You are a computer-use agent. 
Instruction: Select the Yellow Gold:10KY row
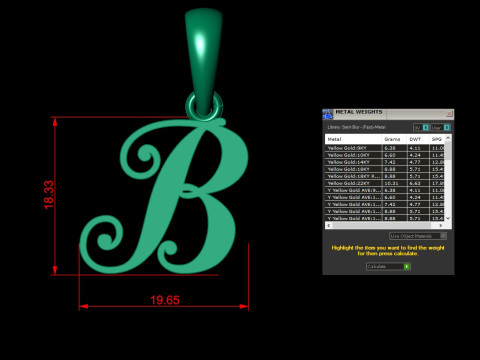click(385, 155)
